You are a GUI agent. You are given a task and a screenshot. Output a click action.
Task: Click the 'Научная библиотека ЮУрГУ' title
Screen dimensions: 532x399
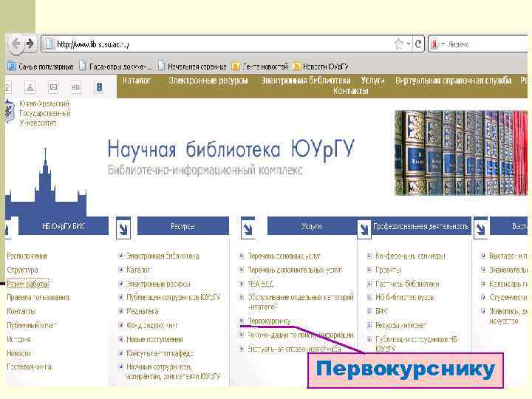point(231,149)
